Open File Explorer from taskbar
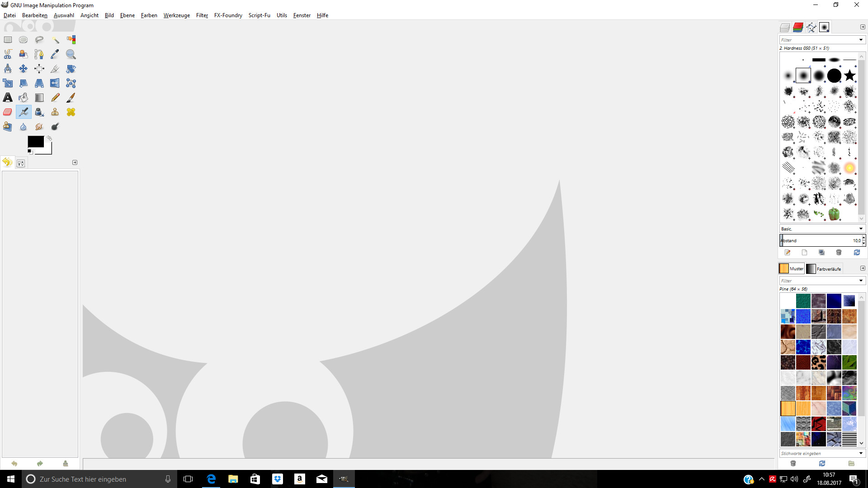Image resolution: width=868 pixels, height=488 pixels. coord(233,479)
